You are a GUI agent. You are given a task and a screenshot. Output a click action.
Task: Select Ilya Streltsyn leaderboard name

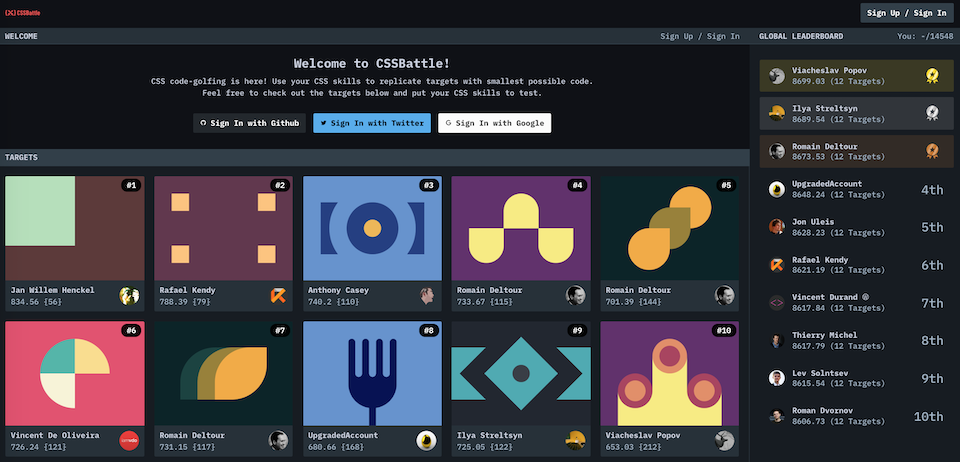coord(825,108)
